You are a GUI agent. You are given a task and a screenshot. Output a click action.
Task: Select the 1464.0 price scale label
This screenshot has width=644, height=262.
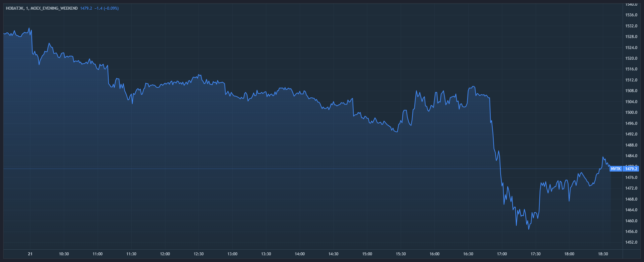point(631,210)
